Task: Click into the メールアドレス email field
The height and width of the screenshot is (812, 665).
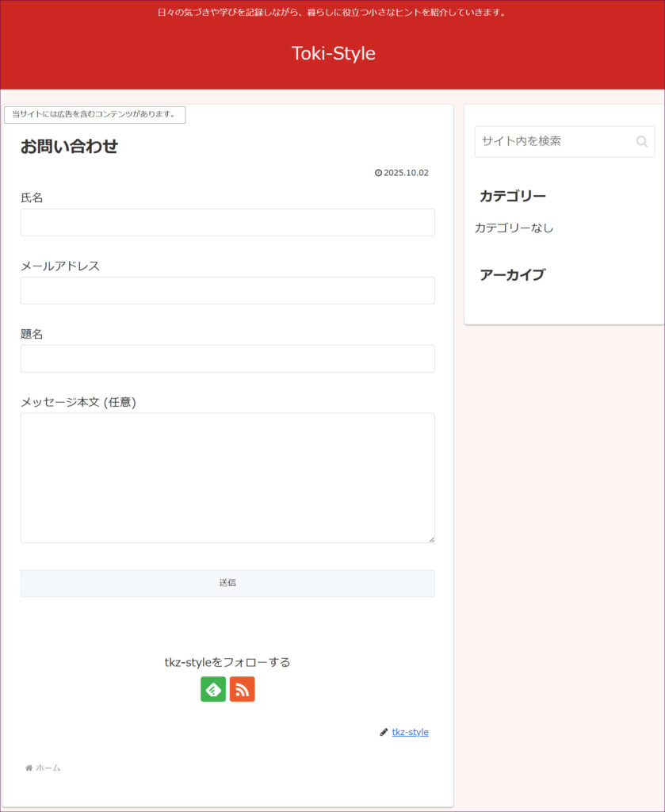Action: (227, 291)
